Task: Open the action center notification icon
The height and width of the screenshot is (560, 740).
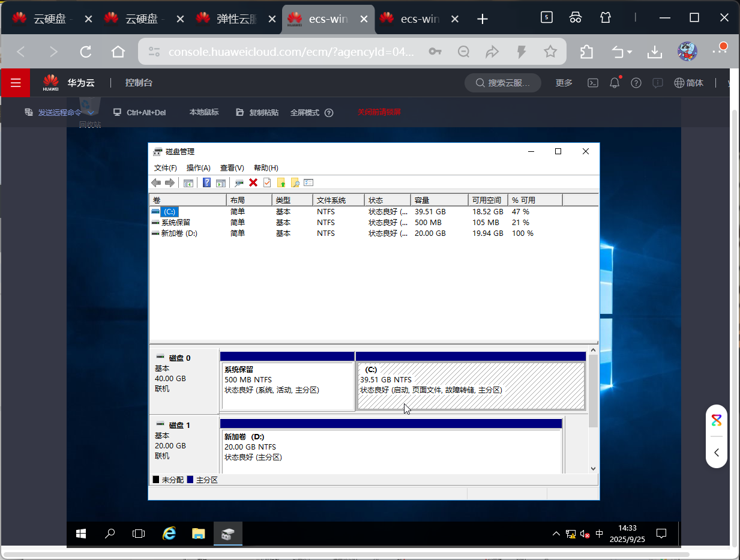Action: 661,533
